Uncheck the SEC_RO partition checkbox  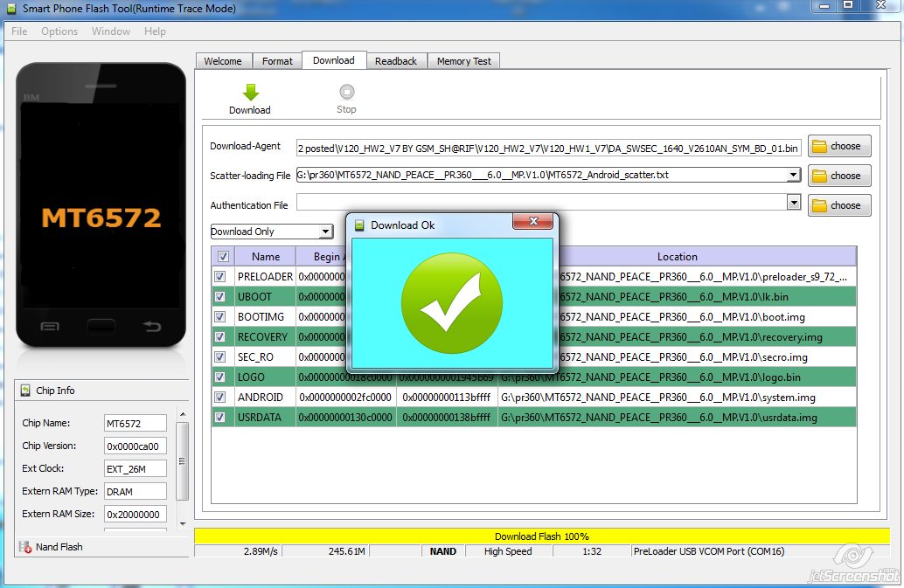pyautogui.click(x=219, y=357)
